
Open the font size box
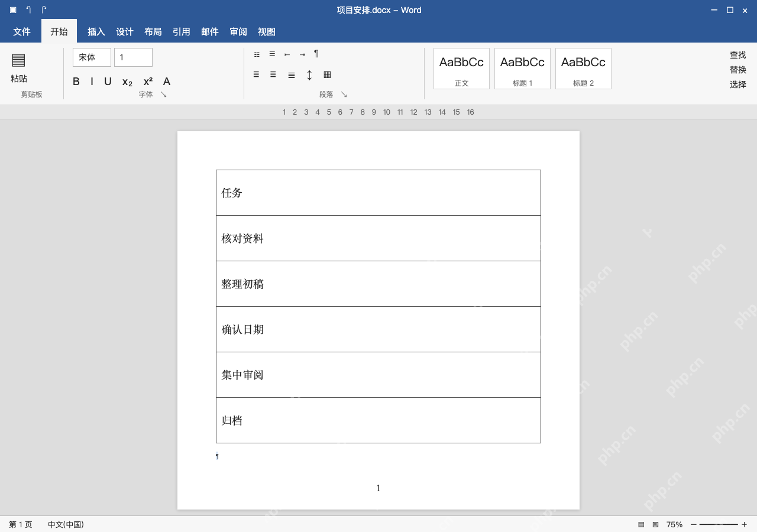133,57
